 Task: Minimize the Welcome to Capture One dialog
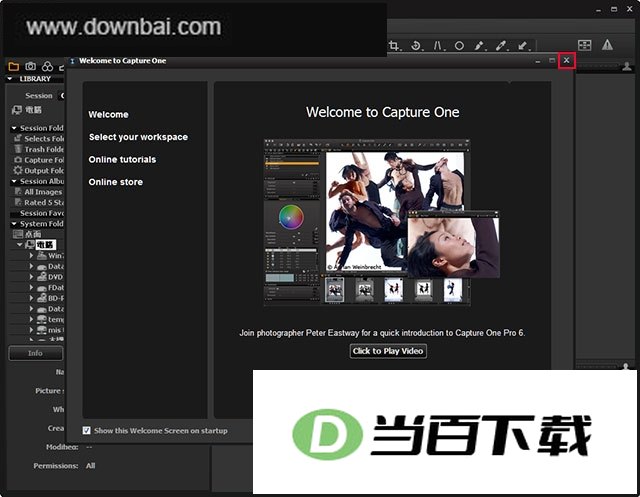(538, 61)
